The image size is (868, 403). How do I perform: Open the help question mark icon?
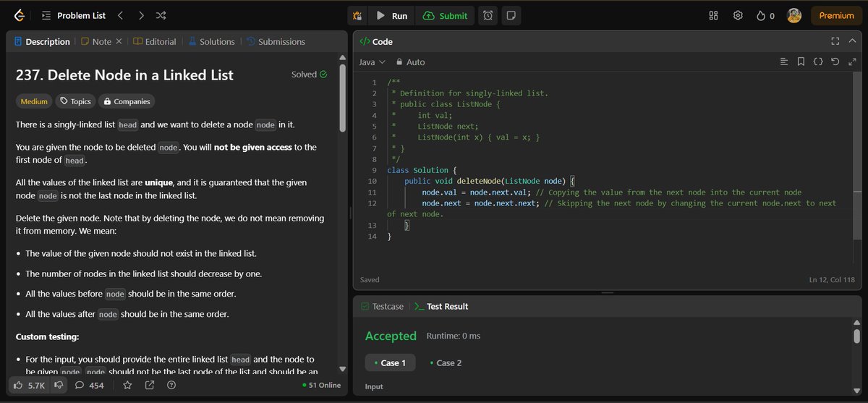[171, 385]
